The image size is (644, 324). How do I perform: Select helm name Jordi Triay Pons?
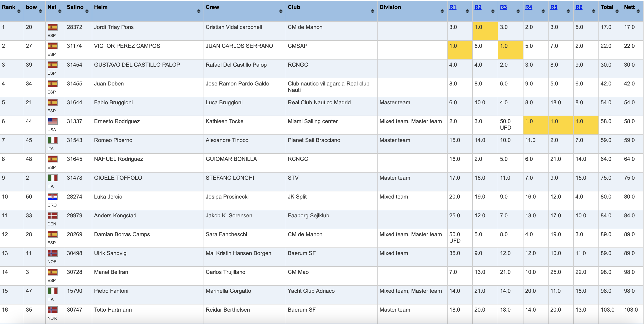[x=114, y=27]
